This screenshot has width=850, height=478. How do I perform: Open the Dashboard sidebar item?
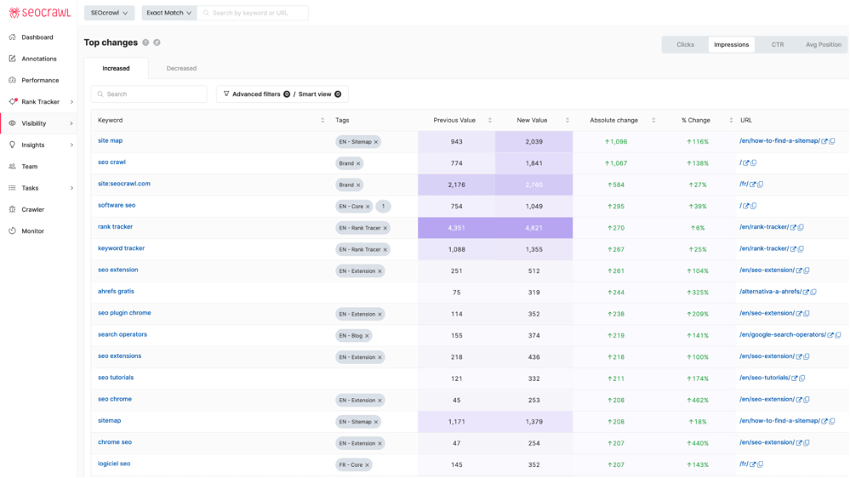point(37,37)
